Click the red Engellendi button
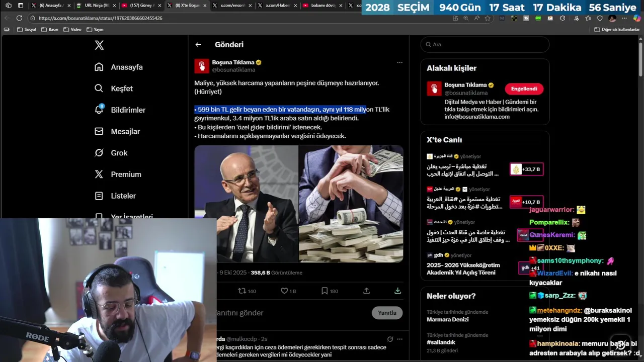 [524, 89]
